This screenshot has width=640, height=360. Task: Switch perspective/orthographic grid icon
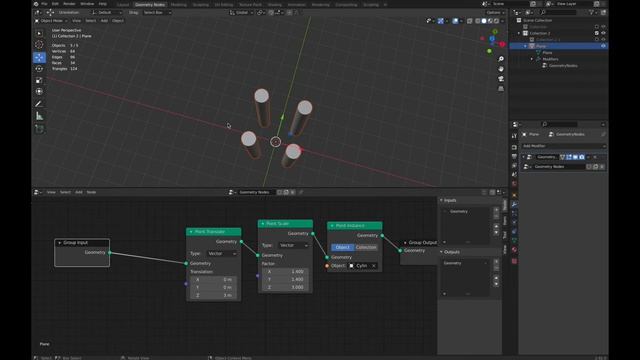501,89
